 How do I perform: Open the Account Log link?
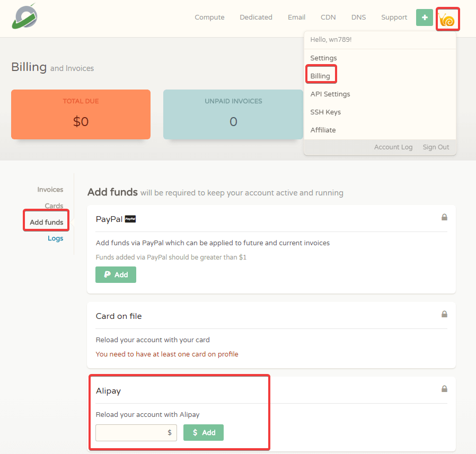pyautogui.click(x=393, y=147)
